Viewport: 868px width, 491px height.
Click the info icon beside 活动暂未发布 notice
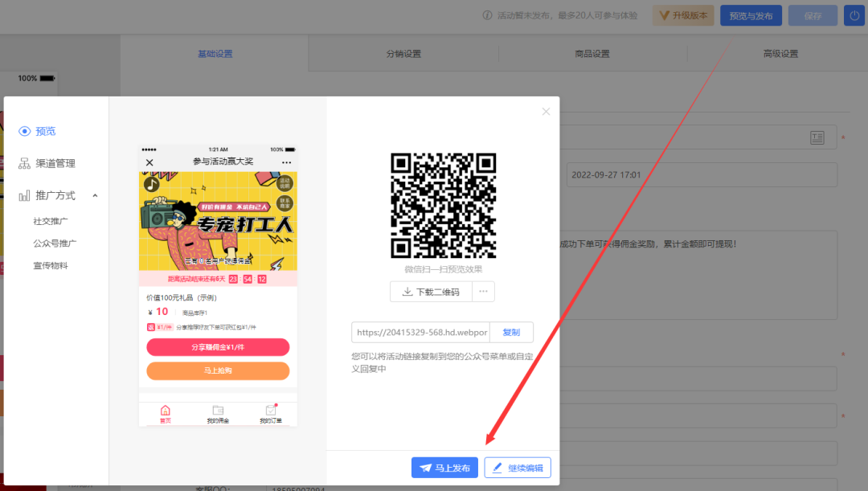487,15
